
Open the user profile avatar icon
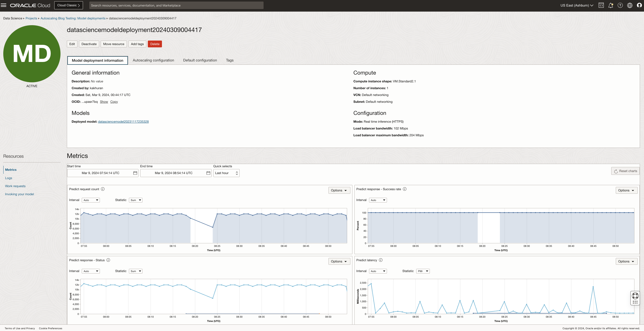coord(639,5)
